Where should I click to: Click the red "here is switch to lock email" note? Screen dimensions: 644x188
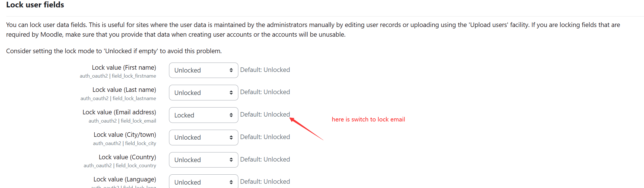click(368, 119)
